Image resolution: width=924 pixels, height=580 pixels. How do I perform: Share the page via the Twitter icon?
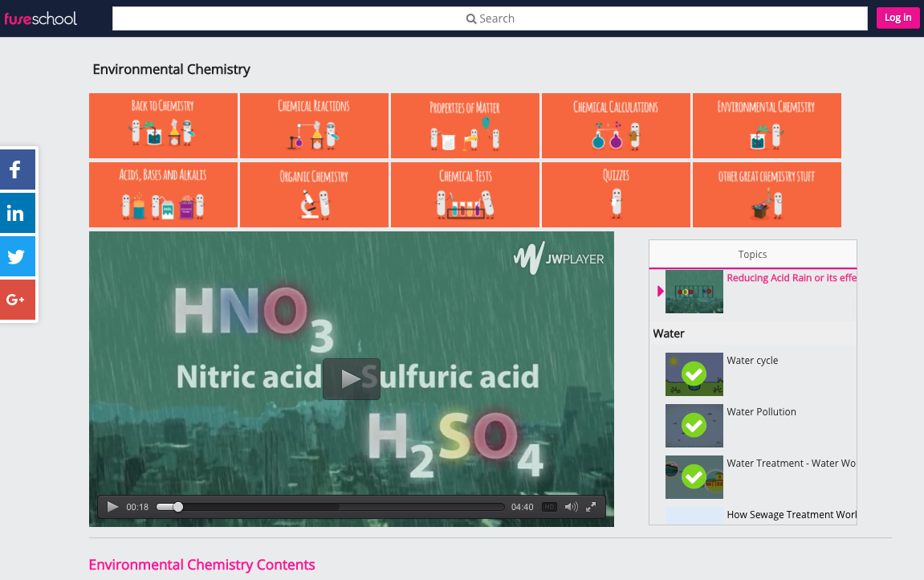click(x=17, y=256)
